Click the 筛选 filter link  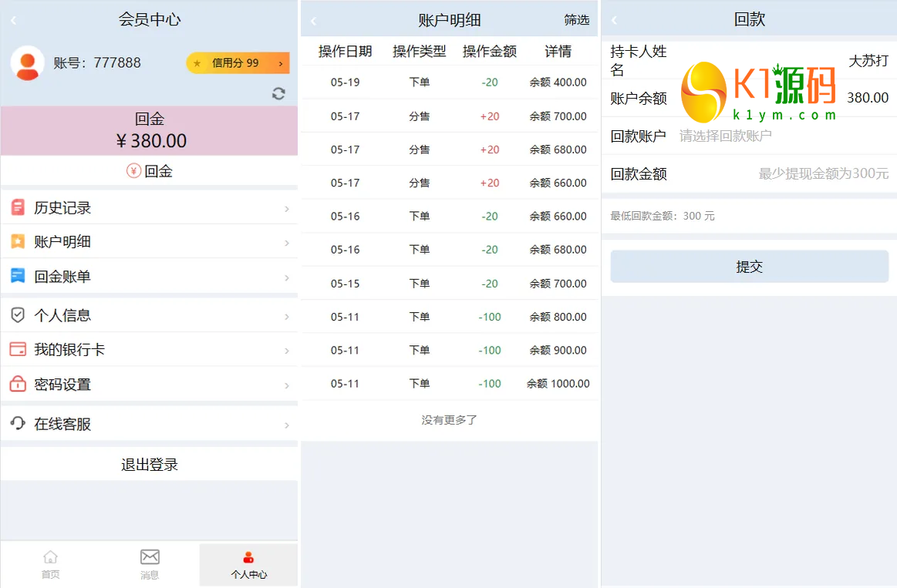coord(576,21)
